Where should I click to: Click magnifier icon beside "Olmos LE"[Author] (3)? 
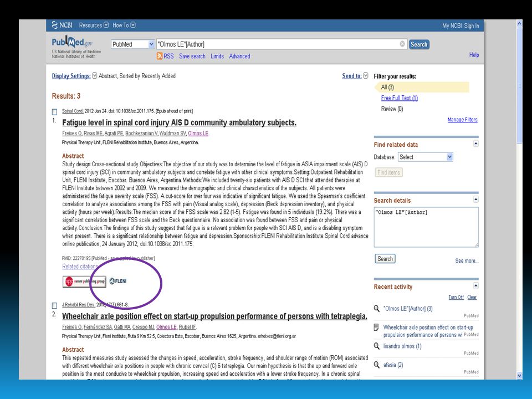(x=377, y=309)
